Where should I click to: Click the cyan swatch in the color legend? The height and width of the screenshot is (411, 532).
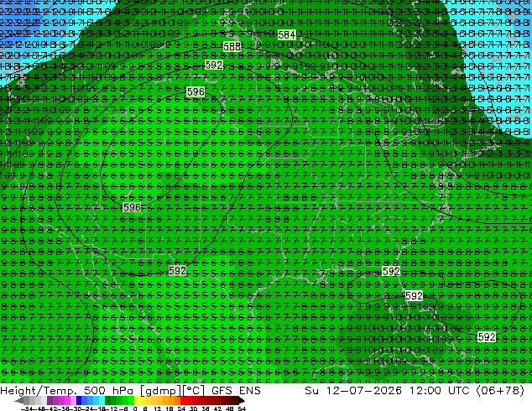(102, 400)
